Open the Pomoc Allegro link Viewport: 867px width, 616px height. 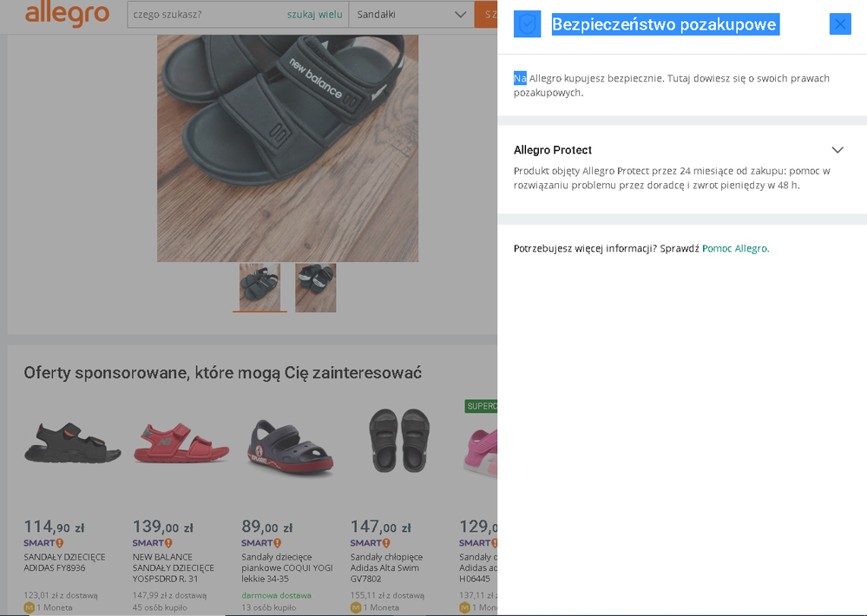tap(735, 248)
